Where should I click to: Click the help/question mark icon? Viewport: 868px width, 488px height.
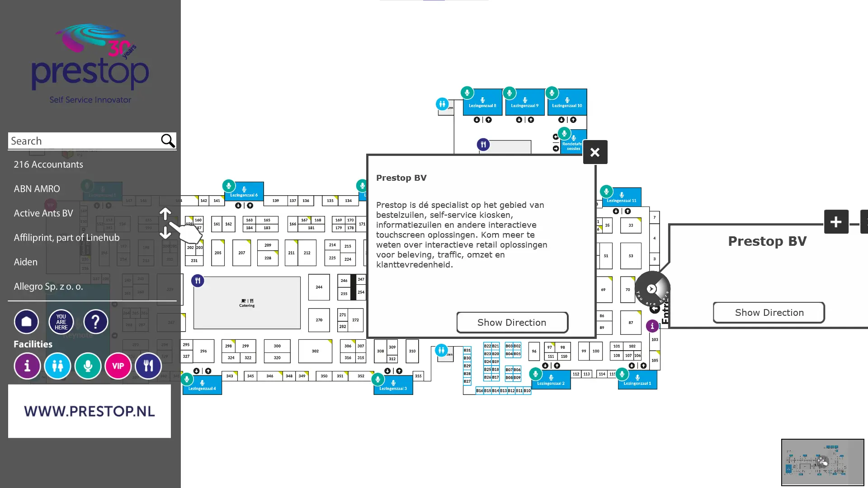click(95, 321)
